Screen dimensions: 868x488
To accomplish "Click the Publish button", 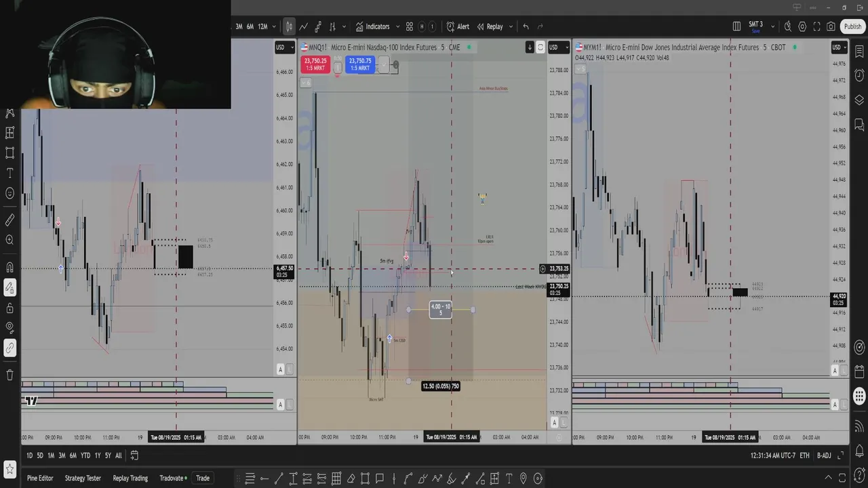I will [852, 26].
